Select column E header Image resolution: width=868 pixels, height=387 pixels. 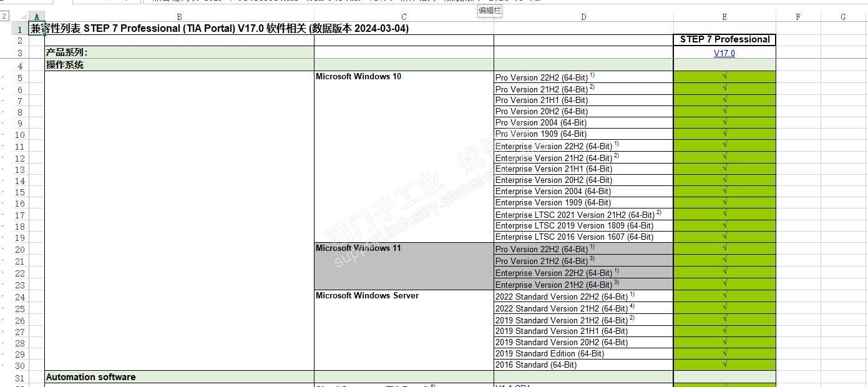pos(724,17)
